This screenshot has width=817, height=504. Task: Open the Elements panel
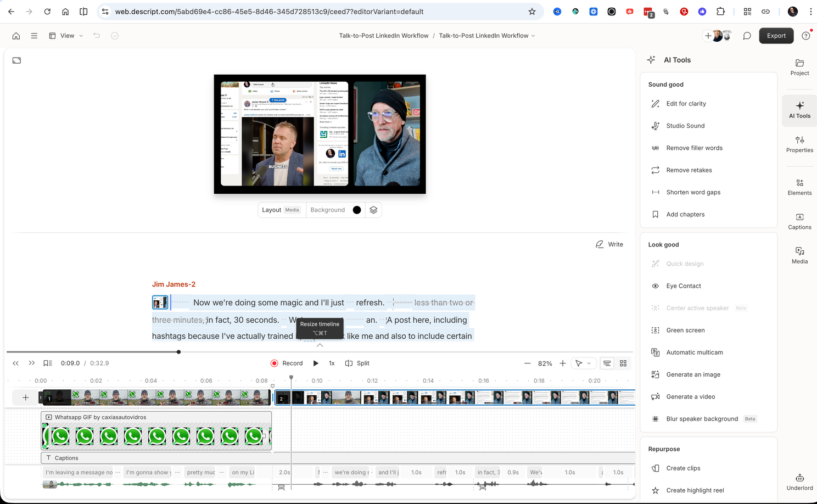[x=799, y=187]
